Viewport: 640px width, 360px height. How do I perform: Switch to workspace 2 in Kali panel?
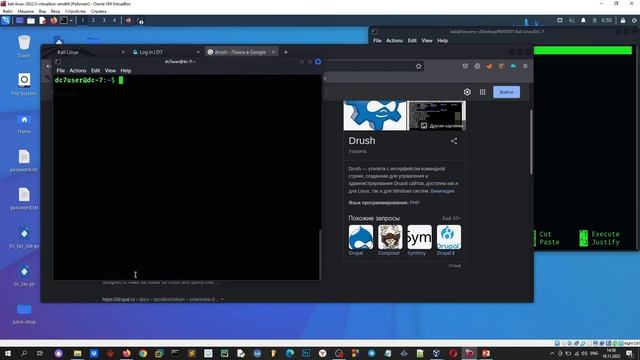coord(93,20)
